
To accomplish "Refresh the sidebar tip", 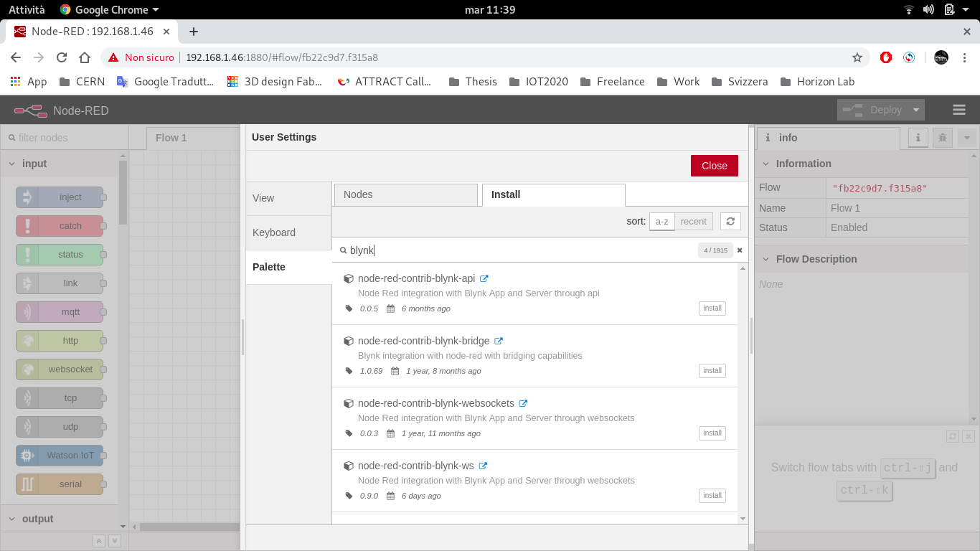I will coord(953,436).
